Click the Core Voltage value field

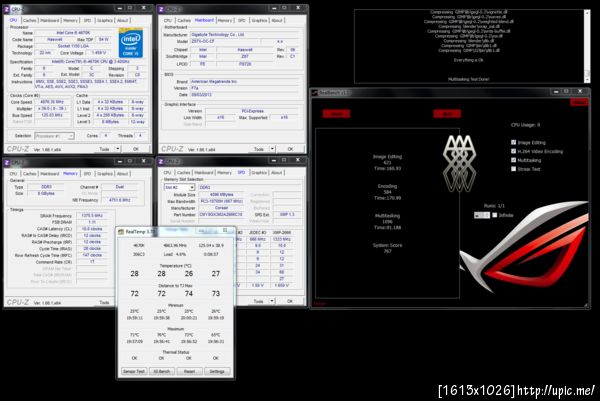point(99,53)
